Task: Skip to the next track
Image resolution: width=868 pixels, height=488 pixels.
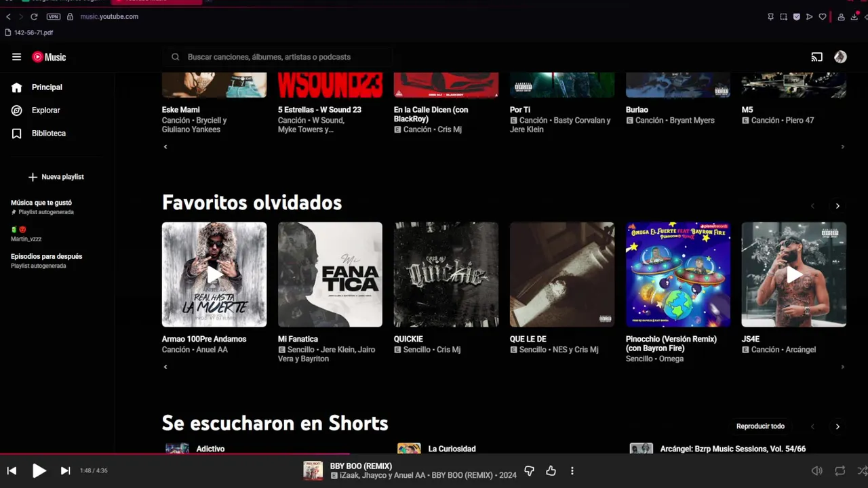Action: coord(65,470)
